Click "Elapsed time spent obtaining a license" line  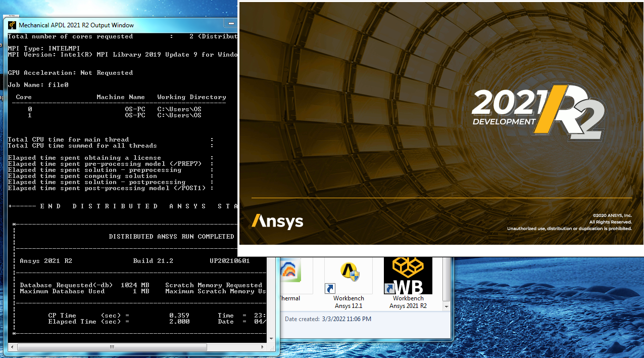(84, 158)
